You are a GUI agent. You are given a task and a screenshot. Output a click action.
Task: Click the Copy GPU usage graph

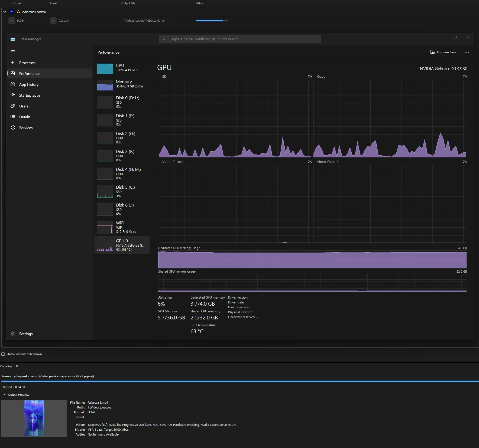point(390,119)
